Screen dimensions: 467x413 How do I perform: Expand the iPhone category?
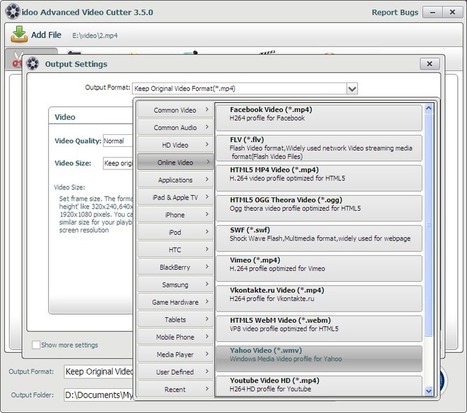[x=175, y=215]
